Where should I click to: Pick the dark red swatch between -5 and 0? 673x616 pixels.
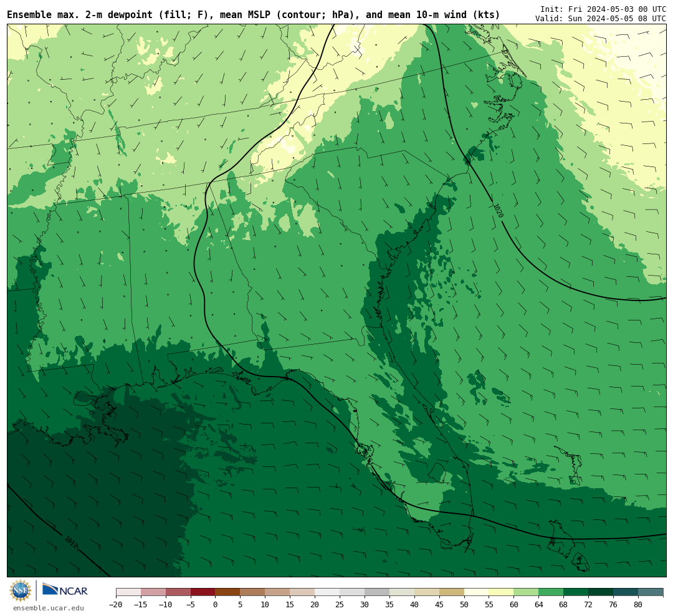click(x=203, y=592)
